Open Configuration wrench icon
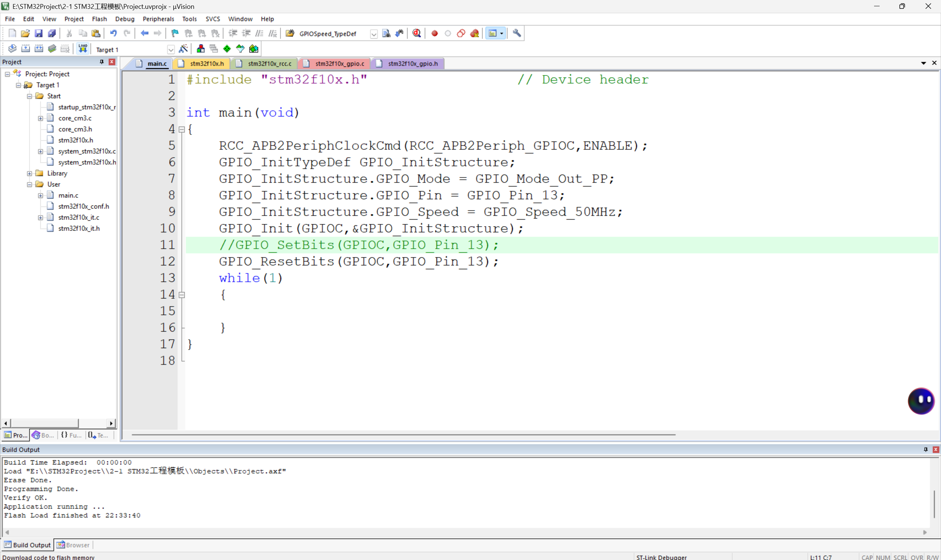 517,33
